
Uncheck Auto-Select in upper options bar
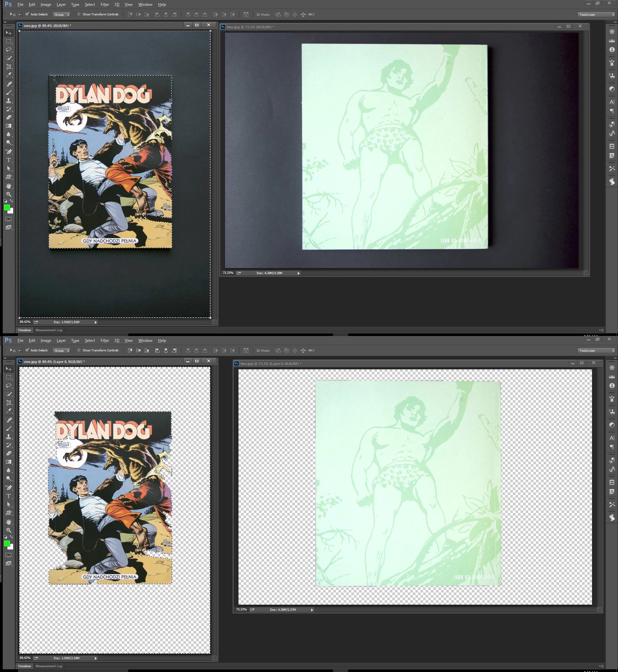pyautogui.click(x=27, y=14)
